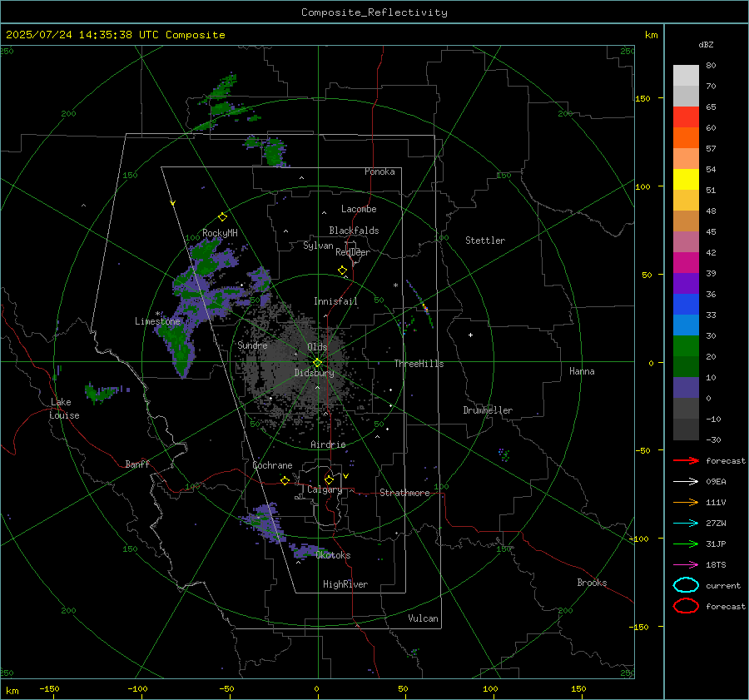
Task: Click the small green echo southeast of Drumheller
Action: click(x=503, y=454)
